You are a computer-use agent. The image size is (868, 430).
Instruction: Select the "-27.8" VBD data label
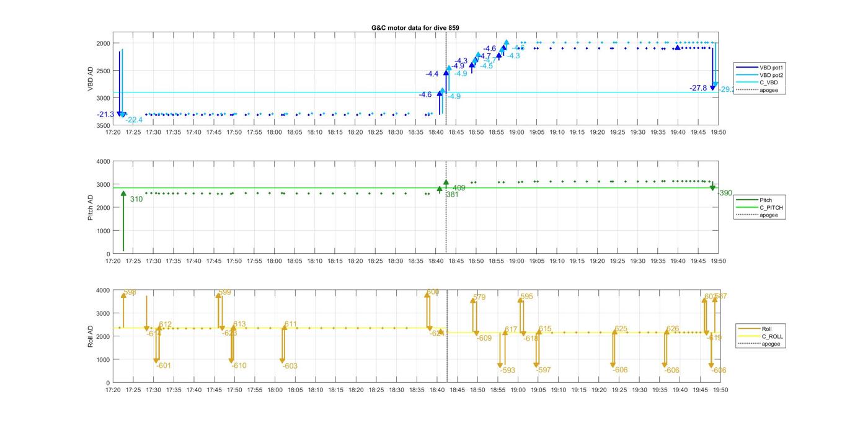698,88
